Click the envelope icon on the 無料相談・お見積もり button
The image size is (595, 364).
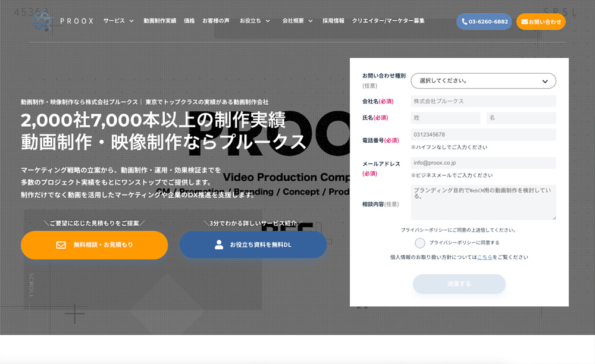61,245
